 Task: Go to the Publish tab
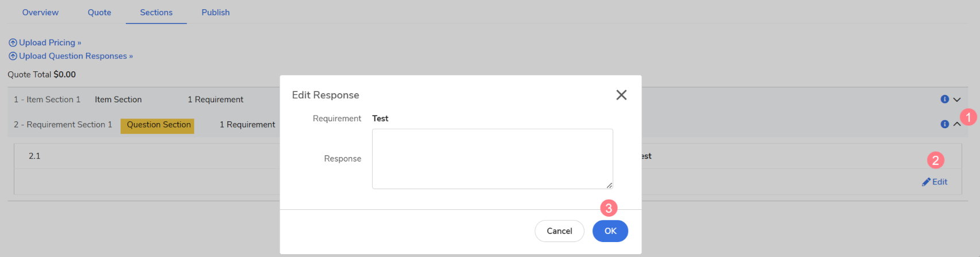(215, 12)
